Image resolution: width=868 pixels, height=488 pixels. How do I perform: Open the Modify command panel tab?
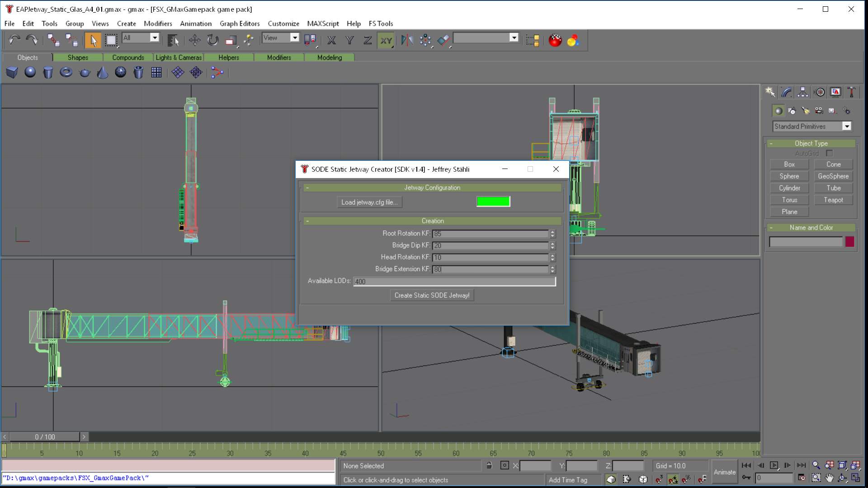[787, 92]
